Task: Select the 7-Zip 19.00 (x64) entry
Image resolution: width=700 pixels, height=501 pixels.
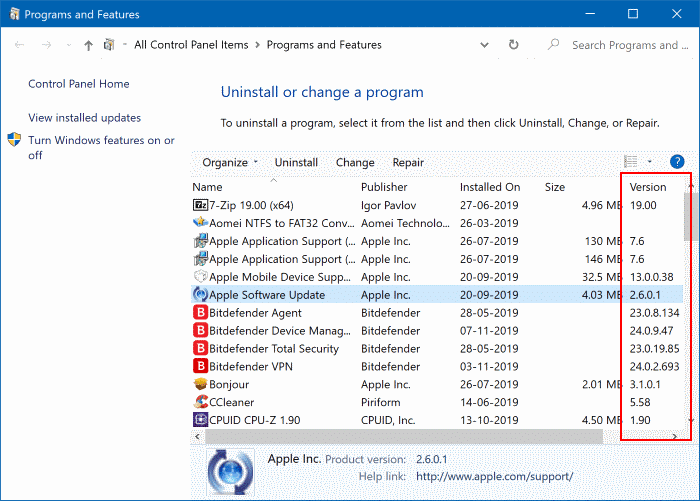Action: click(251, 205)
